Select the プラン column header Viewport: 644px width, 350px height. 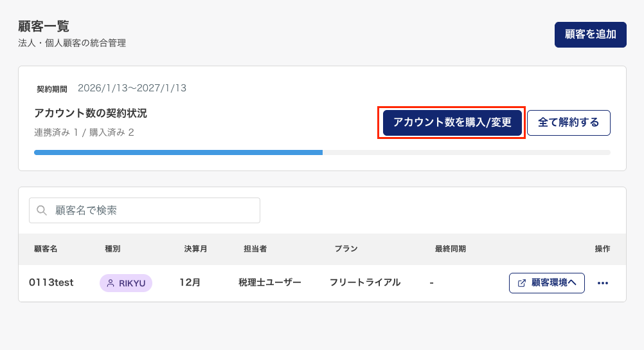tap(346, 249)
